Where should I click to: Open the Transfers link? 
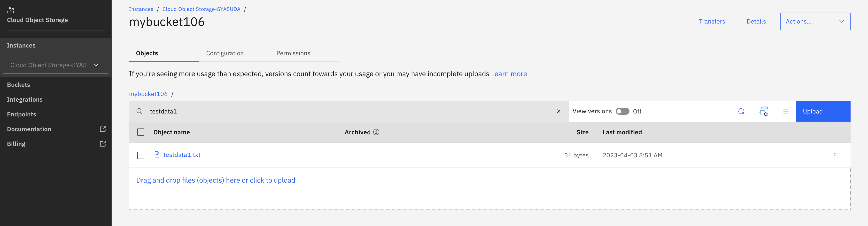point(712,21)
